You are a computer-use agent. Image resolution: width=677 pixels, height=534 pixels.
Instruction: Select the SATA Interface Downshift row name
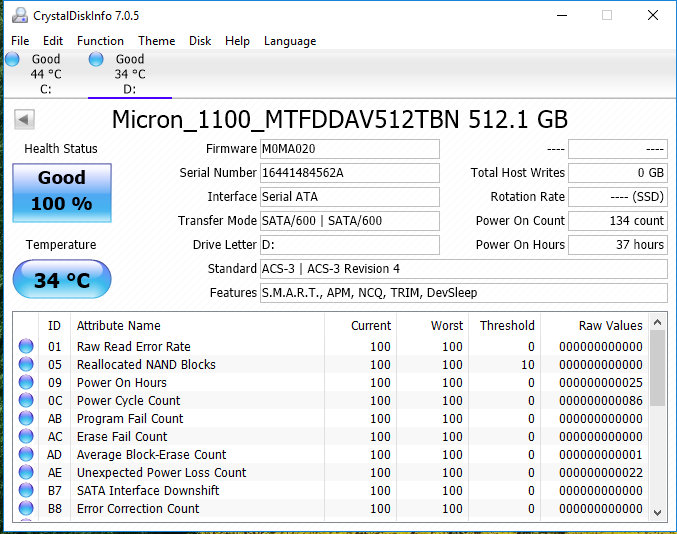pyautogui.click(x=148, y=490)
